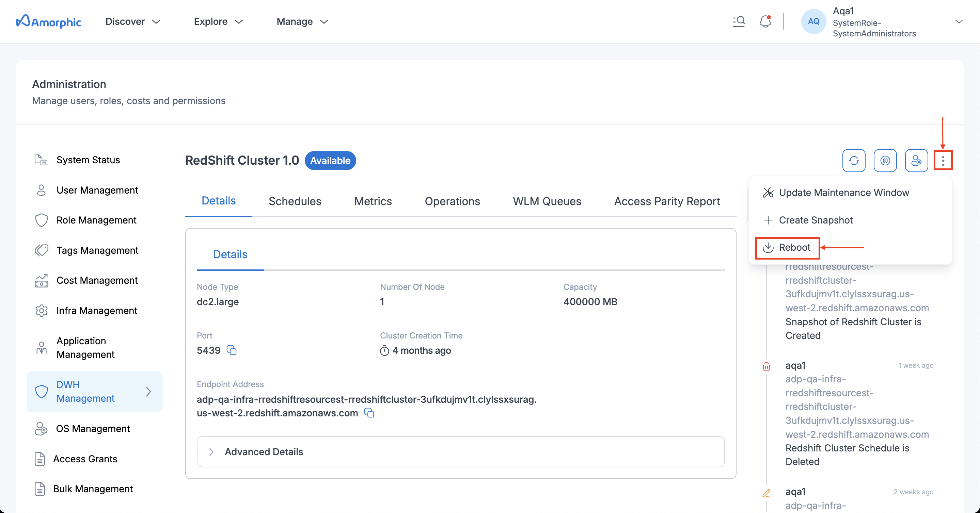The height and width of the screenshot is (513, 980).
Task: Click the "1 week ago" timestamp
Action: point(915,365)
